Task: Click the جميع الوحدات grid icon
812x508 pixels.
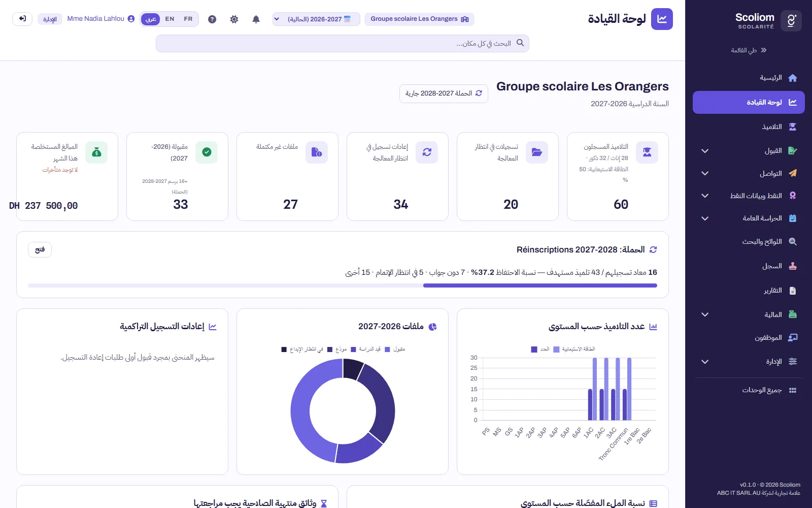Action: click(x=793, y=390)
